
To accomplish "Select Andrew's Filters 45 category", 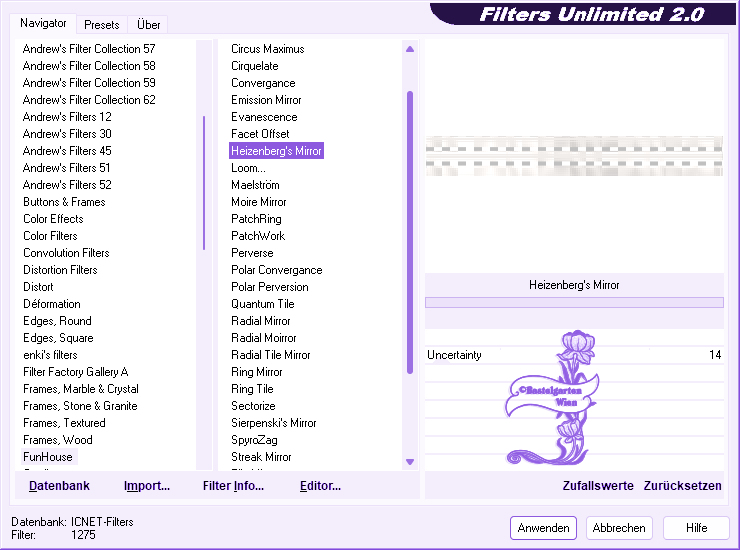I will [x=67, y=151].
